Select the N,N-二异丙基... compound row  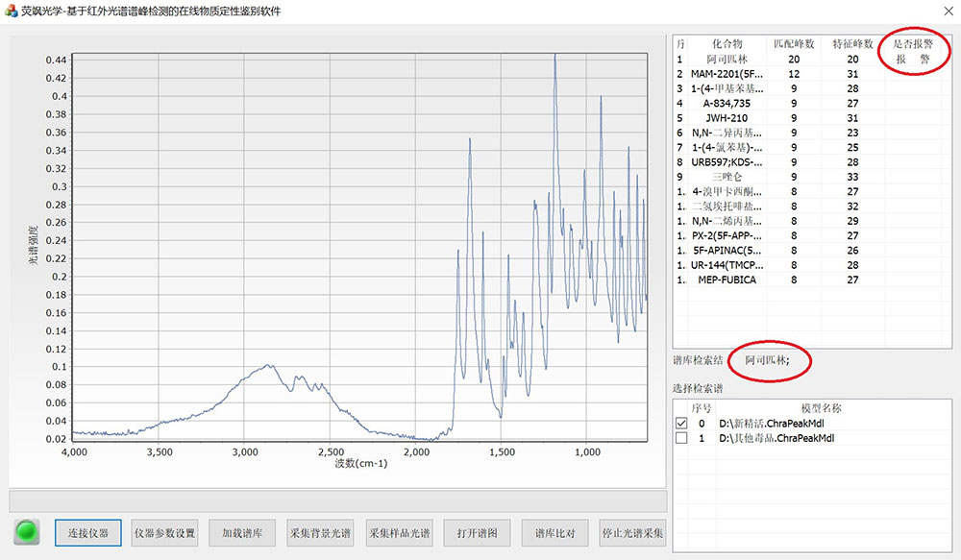812,133
